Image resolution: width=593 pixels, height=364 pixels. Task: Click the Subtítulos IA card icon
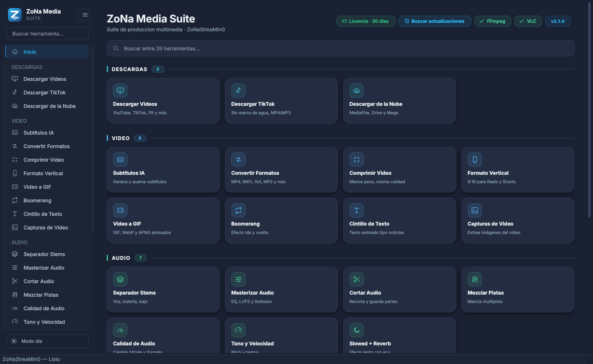click(x=120, y=160)
